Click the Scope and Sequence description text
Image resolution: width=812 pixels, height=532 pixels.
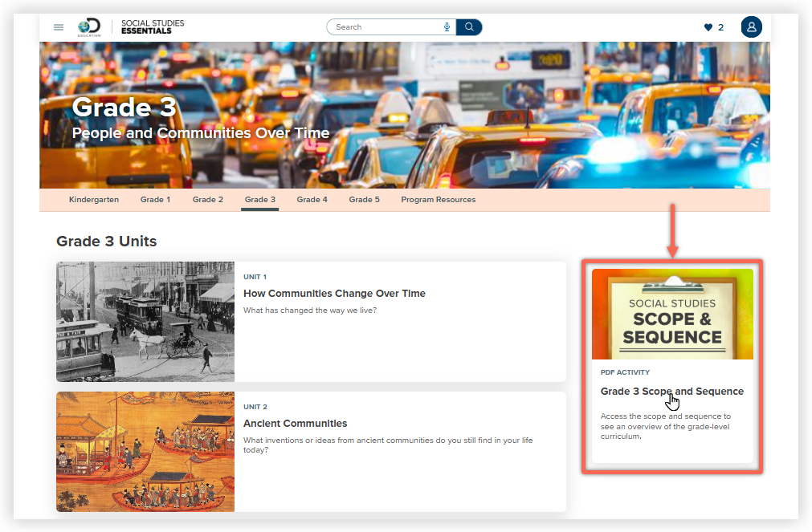coord(666,426)
